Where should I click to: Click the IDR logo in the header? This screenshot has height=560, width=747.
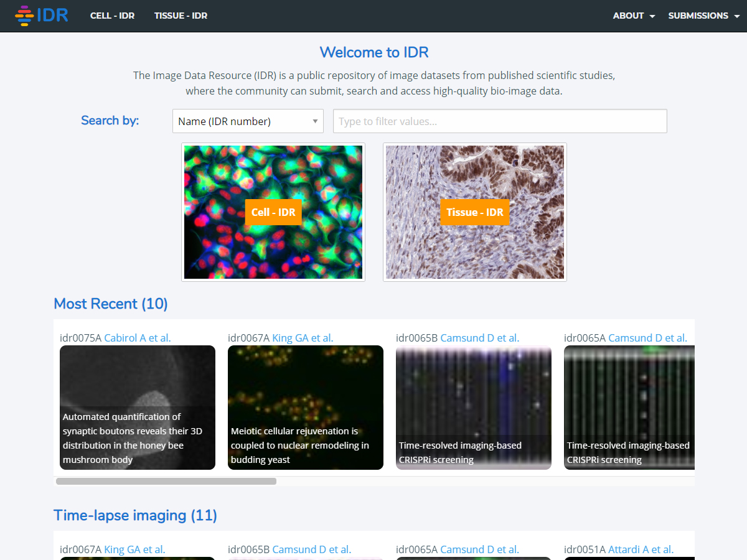pyautogui.click(x=41, y=16)
